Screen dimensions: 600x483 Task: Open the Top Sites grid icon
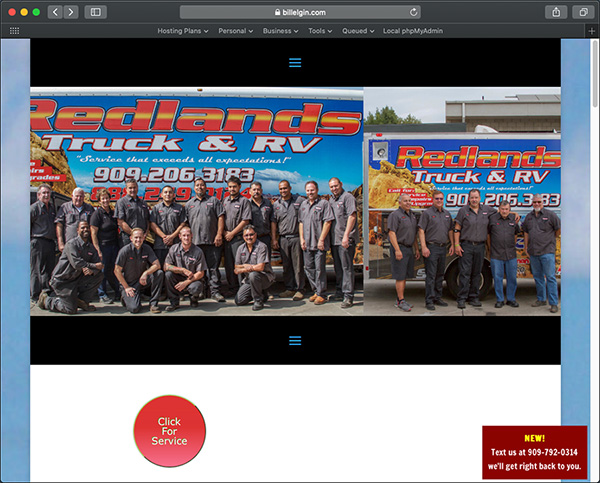pos(14,31)
